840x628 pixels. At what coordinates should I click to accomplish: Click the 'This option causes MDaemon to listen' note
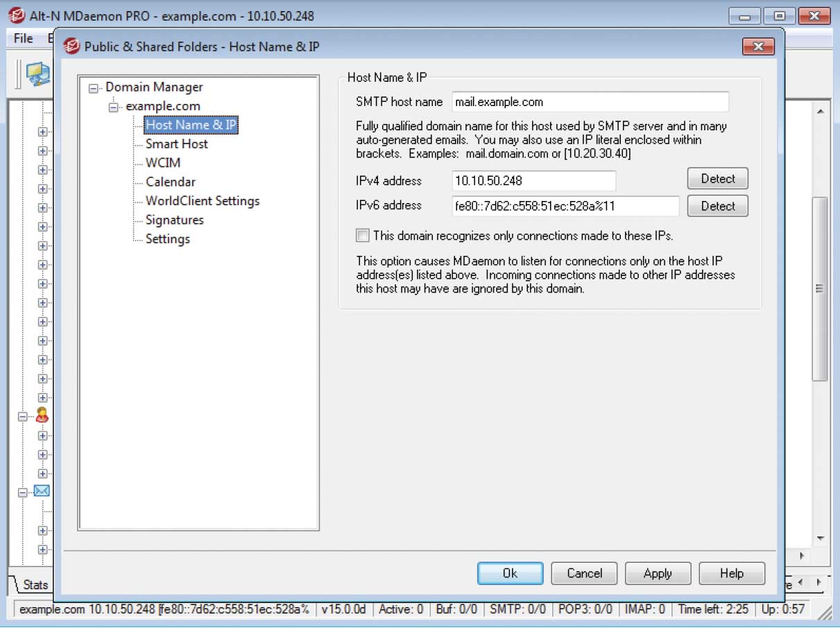pyautogui.click(x=546, y=274)
